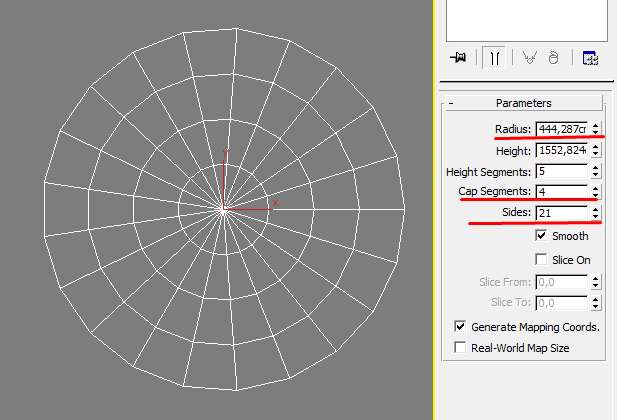Click Remove Modifier from stack icon
617x420 pixels.
553,59
